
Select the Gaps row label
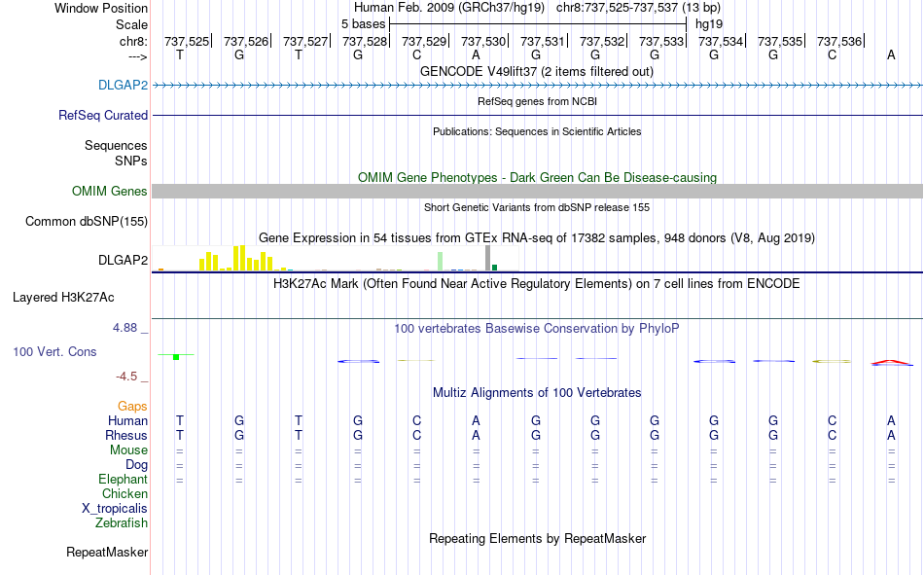(132, 406)
